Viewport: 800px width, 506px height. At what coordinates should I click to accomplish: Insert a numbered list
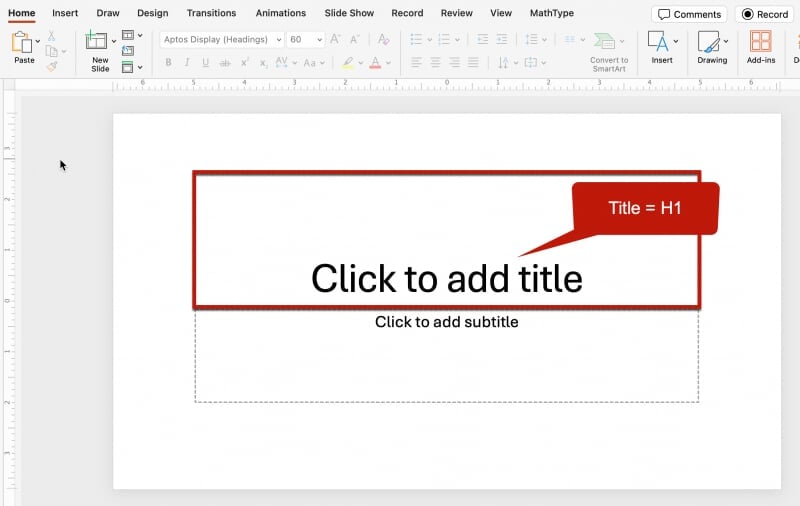coord(444,39)
